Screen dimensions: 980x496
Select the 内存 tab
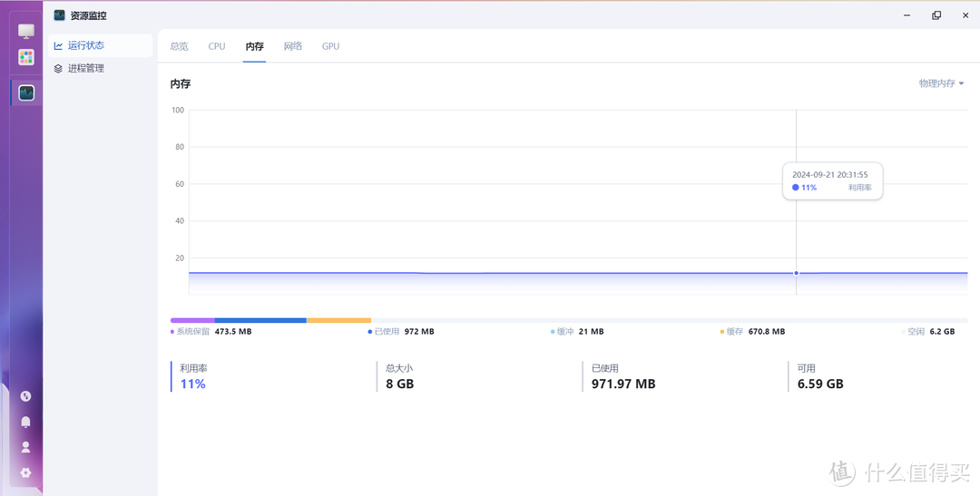click(x=254, y=46)
